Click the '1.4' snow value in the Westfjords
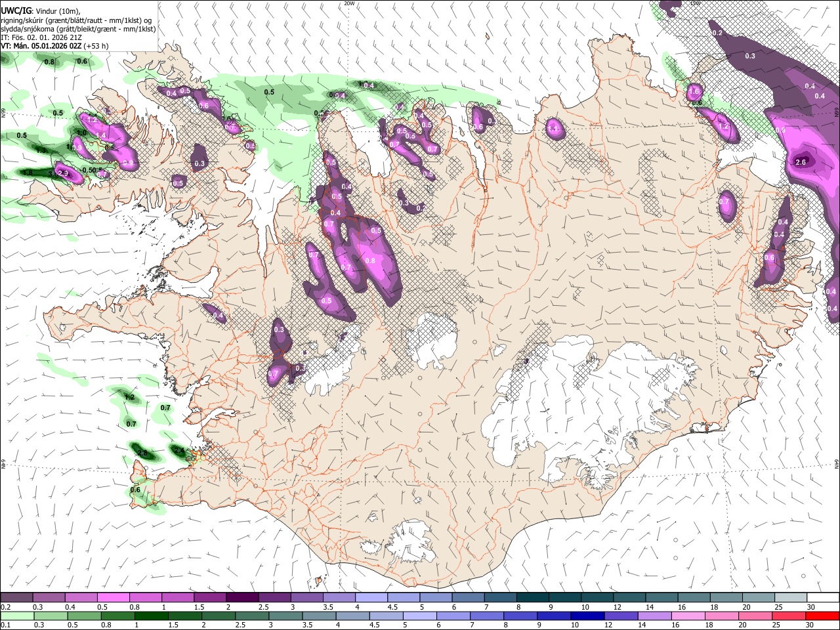The image size is (840, 630). 101,136
